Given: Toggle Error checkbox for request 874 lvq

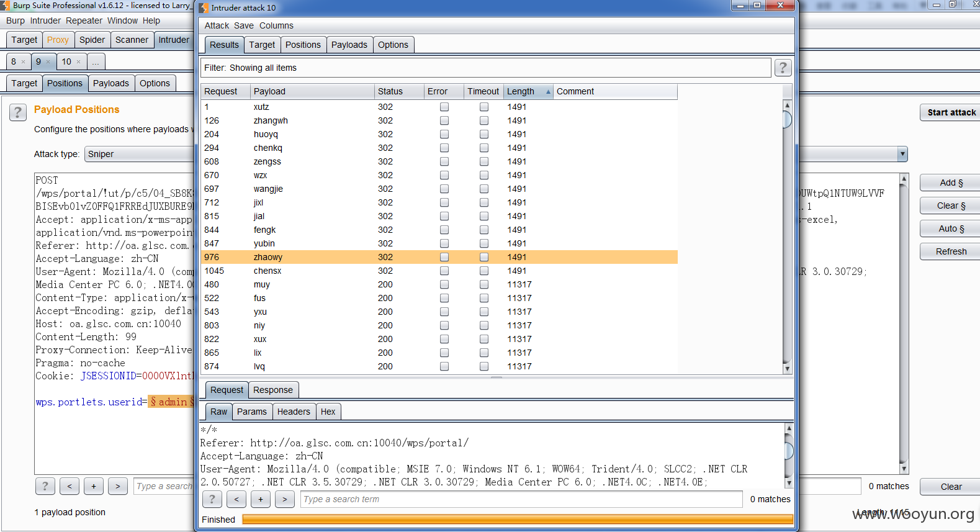Looking at the screenshot, I should click(444, 366).
